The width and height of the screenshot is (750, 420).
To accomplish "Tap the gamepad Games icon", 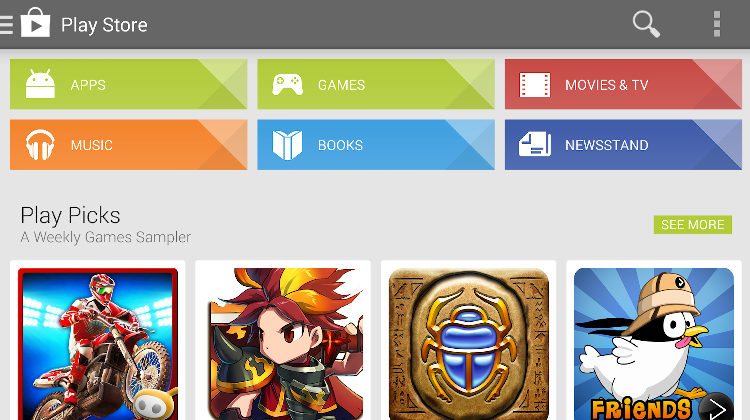I will point(287,85).
